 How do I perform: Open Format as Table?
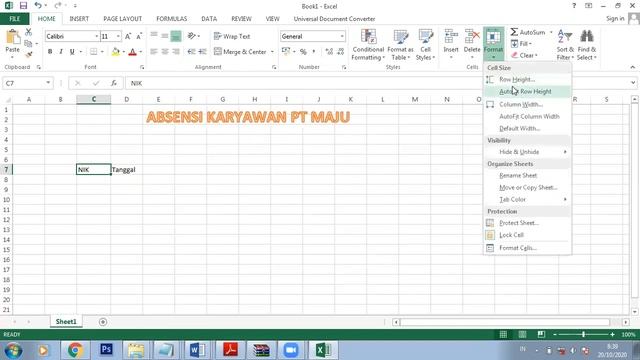pyautogui.click(x=400, y=45)
